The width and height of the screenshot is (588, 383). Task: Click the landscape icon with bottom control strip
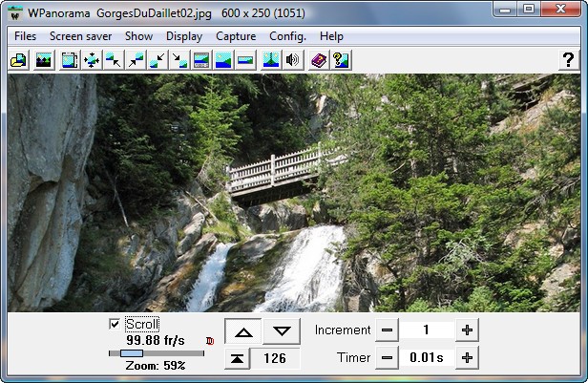coord(201,60)
